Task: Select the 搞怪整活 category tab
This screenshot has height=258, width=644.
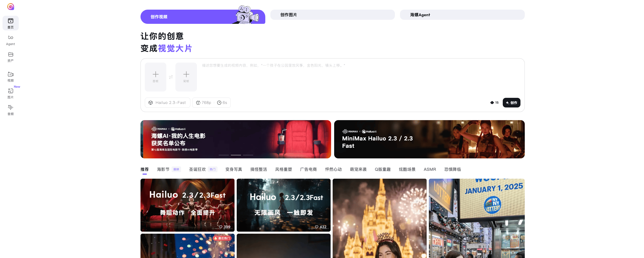Action: (x=259, y=169)
